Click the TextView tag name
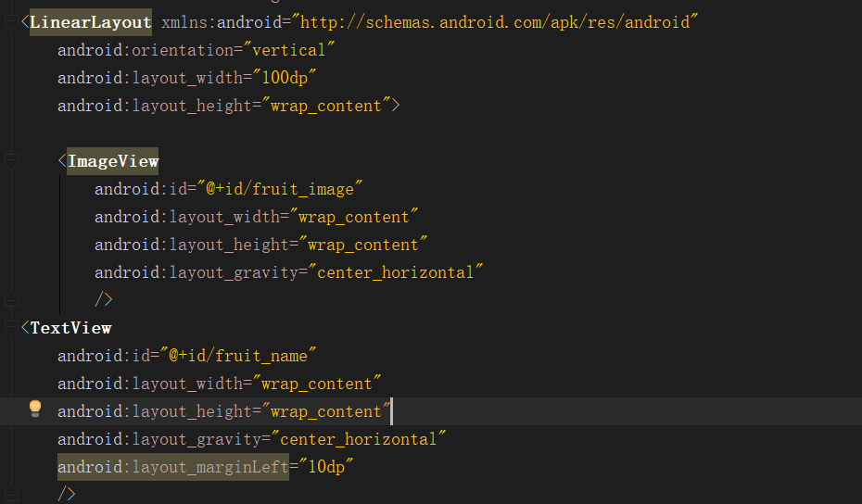Image resolution: width=862 pixels, height=504 pixels. click(71, 328)
